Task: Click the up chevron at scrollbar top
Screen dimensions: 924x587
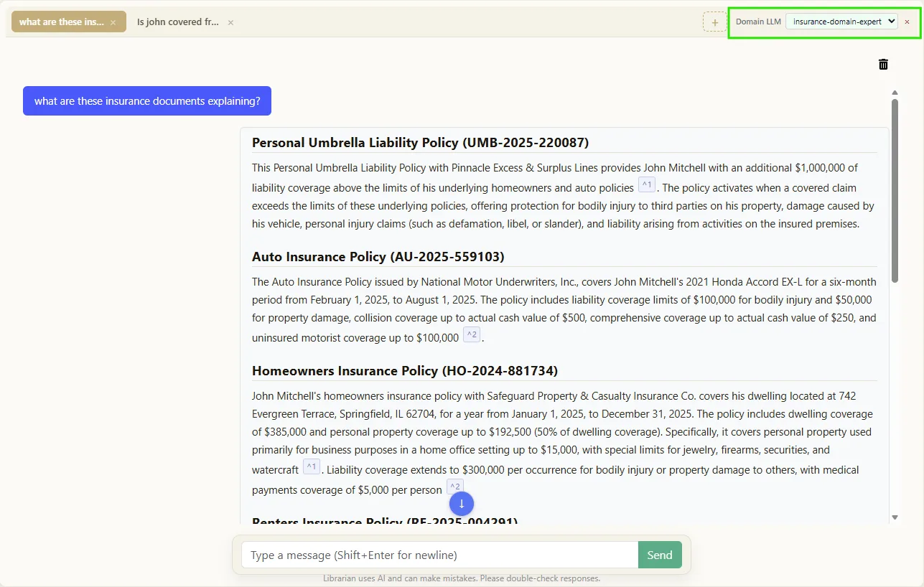Action: [895, 92]
